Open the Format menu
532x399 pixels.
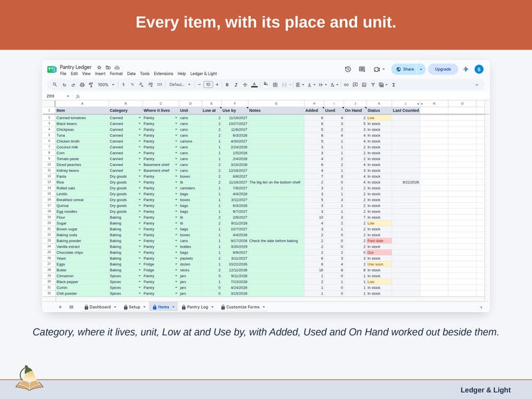[x=116, y=74]
